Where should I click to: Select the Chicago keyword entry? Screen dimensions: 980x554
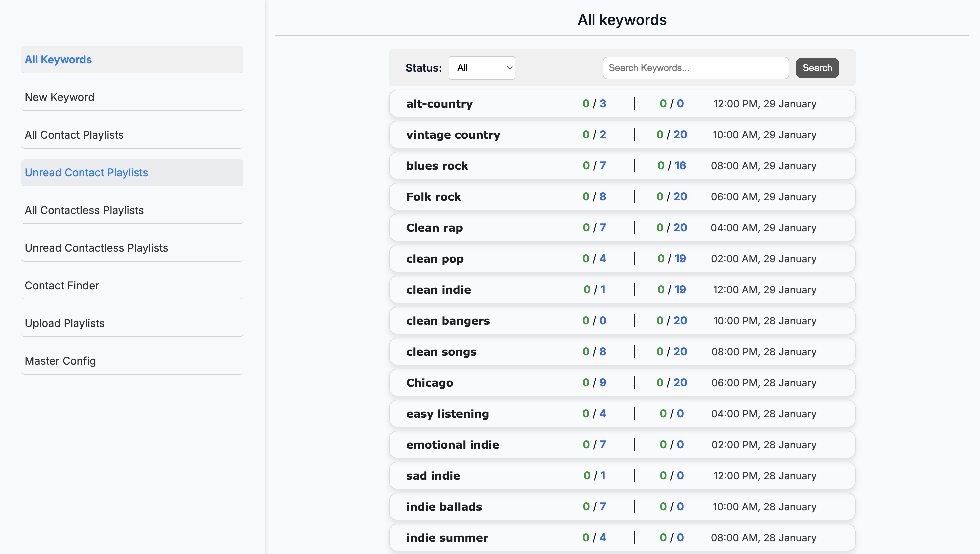point(622,382)
